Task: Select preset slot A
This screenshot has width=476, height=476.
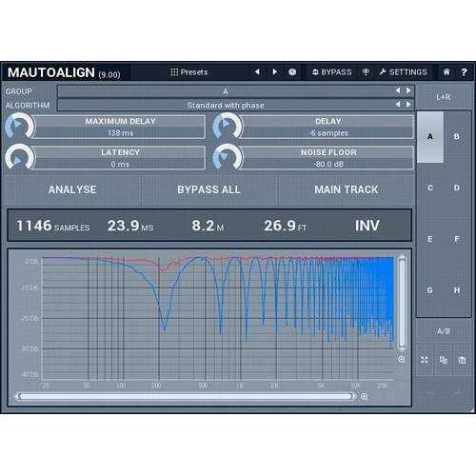Action: tap(430, 137)
